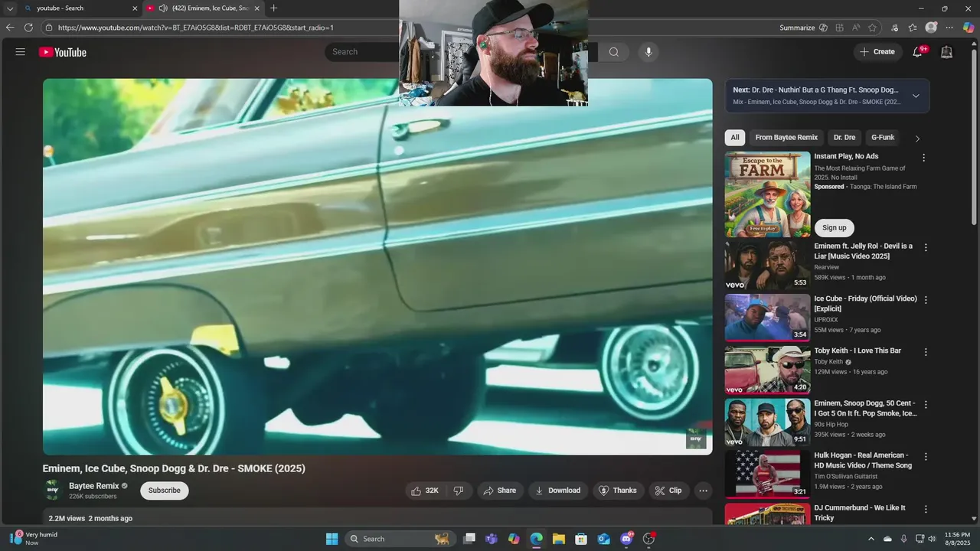Open the Copilot sidebar icon
This screenshot has height=551, width=980.
tap(969, 28)
